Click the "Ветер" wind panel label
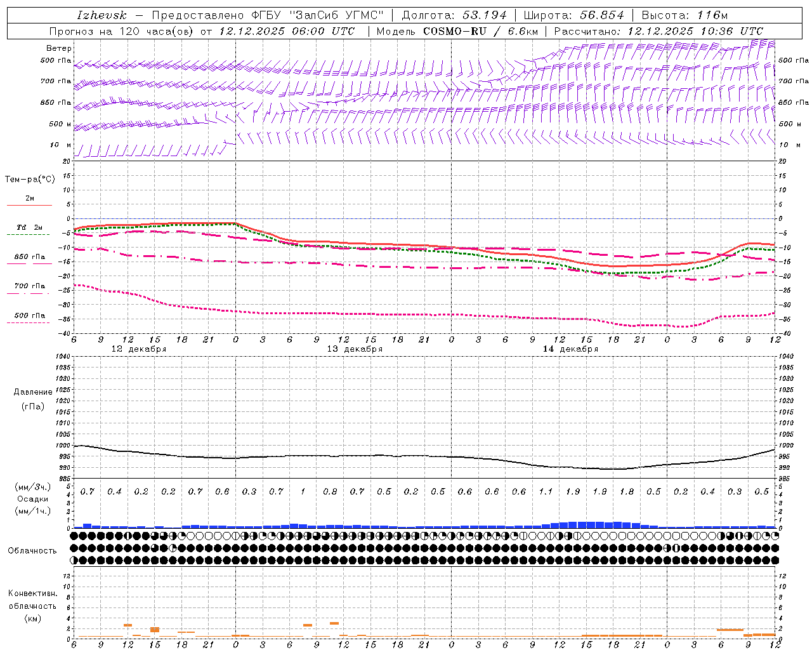This screenshot has height=650, width=812. point(59,48)
